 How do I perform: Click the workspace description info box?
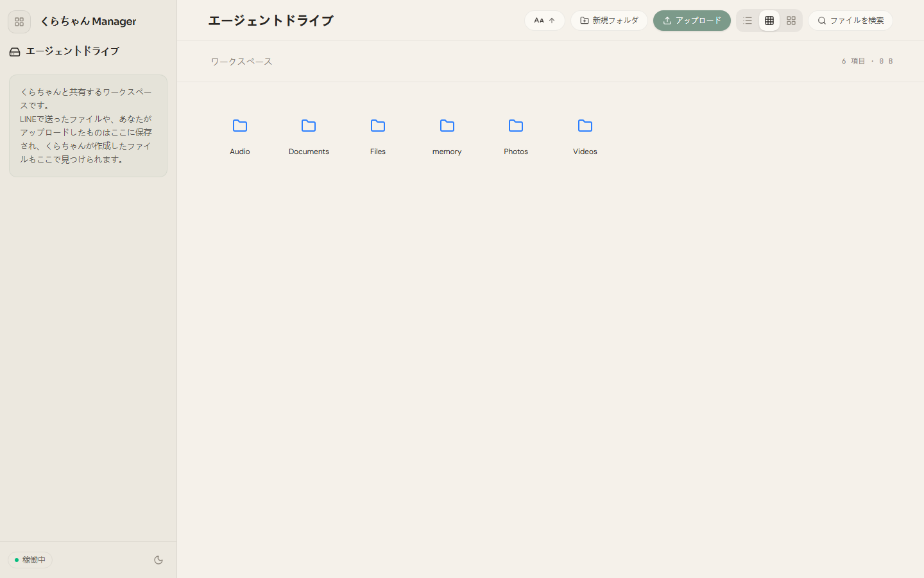(x=88, y=126)
